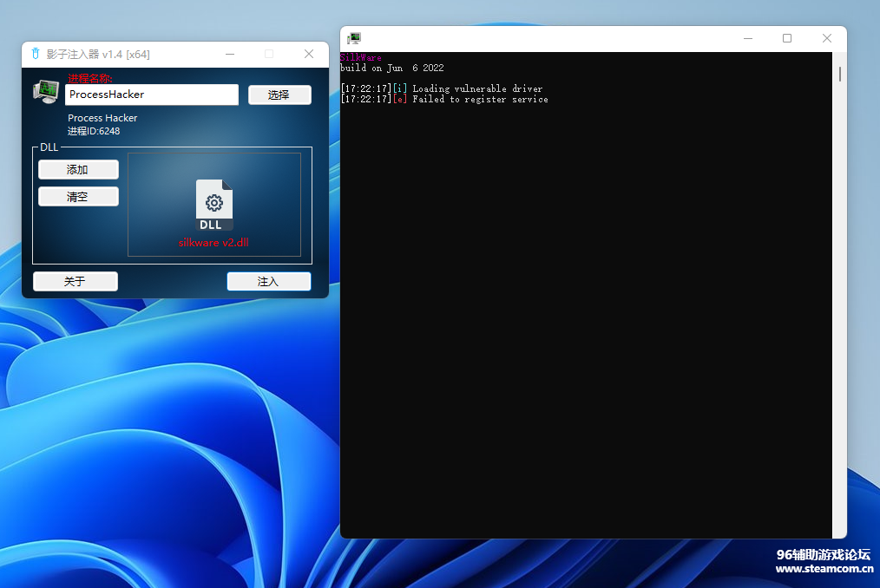
Task: Click 清空 to clear DLL list
Action: [78, 197]
